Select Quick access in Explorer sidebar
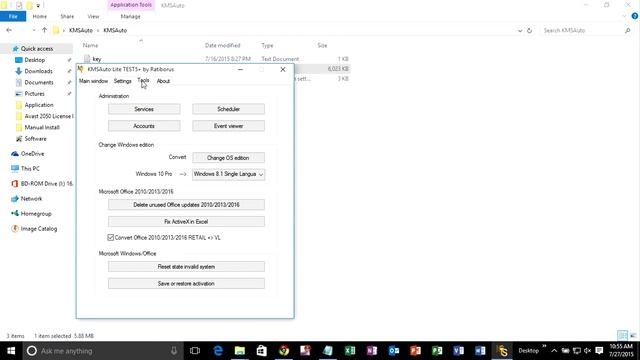640x360 pixels. tap(37, 49)
